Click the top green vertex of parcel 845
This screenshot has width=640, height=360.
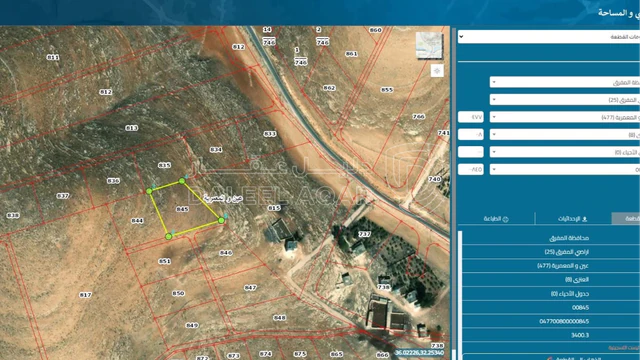pos(182,181)
